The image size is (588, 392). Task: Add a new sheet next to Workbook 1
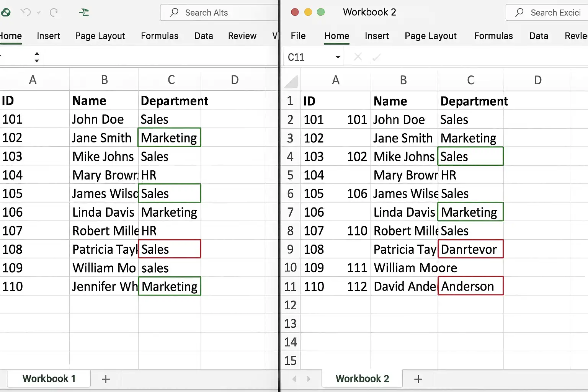coord(106,379)
